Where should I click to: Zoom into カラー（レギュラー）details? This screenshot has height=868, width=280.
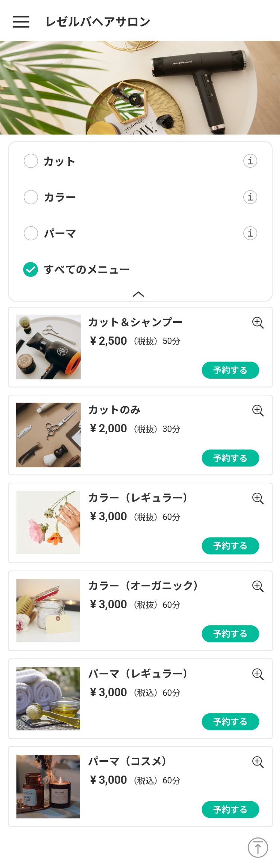point(258,499)
